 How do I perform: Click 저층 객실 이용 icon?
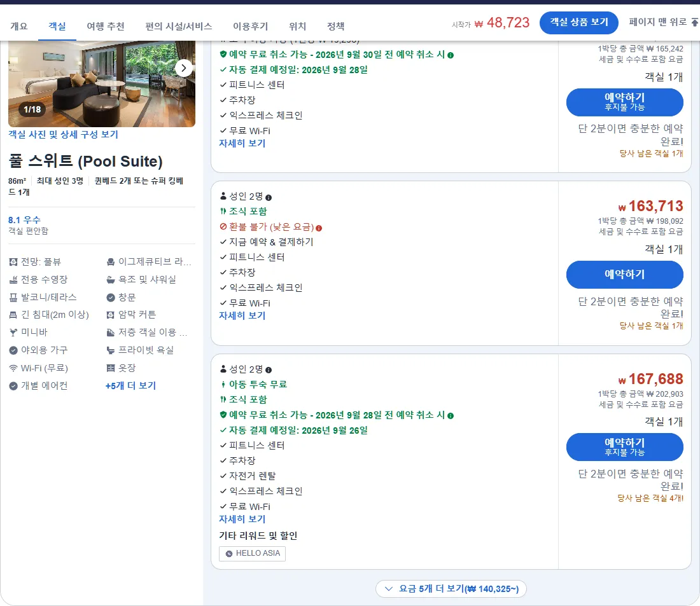111,333
